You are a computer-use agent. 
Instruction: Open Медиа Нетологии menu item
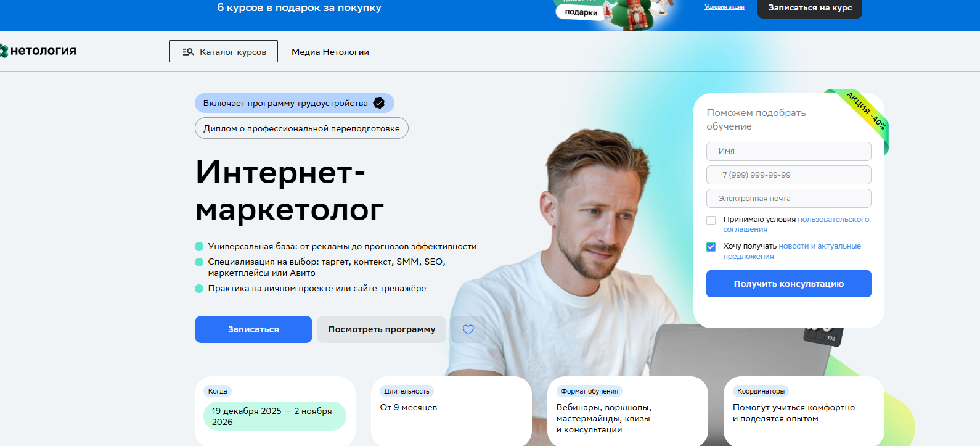330,52
